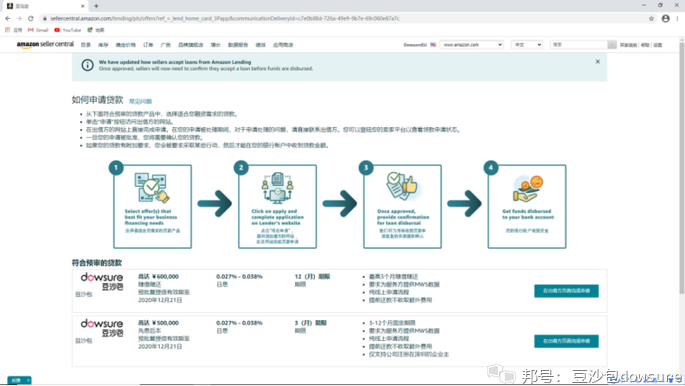Click the Dowsure logo in the ¥600,000 offer

102,282
